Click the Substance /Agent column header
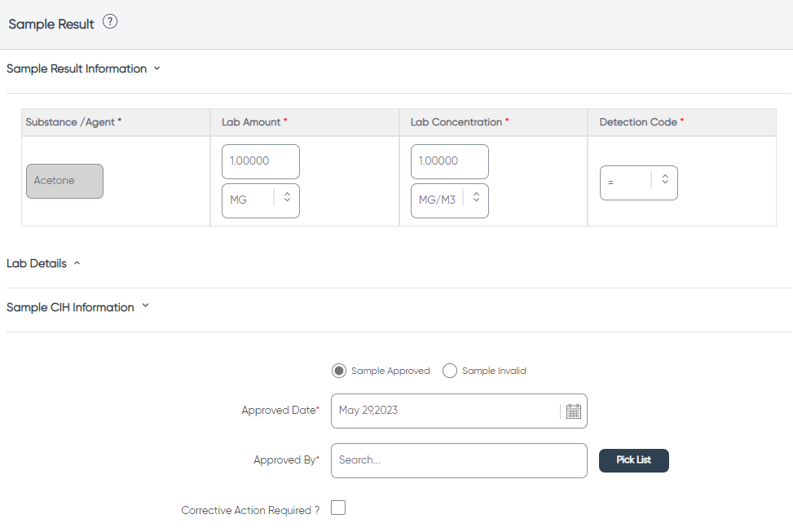Screen dimensions: 793x532 [116, 122]
